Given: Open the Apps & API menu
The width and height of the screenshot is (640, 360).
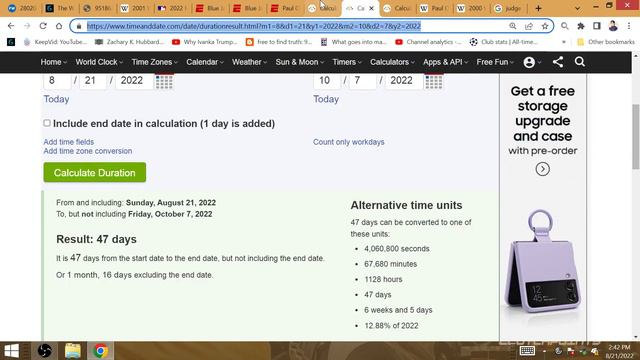Looking at the screenshot, I should coord(445,62).
